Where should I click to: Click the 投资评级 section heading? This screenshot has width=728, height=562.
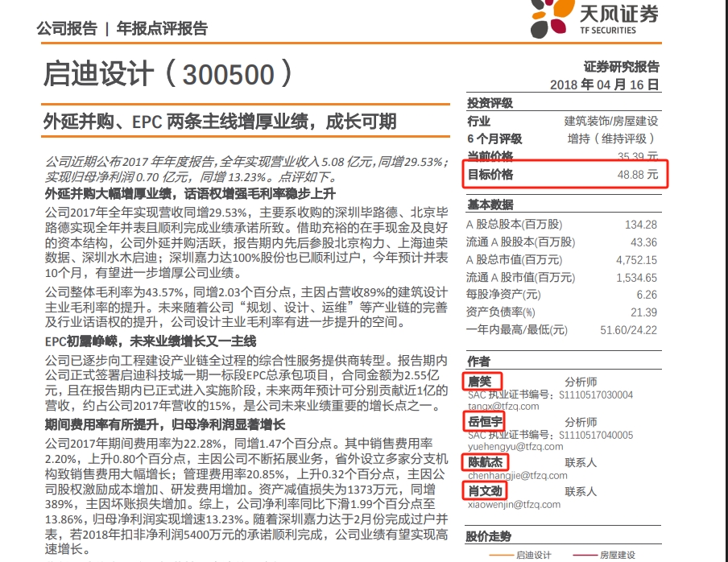[x=490, y=103]
